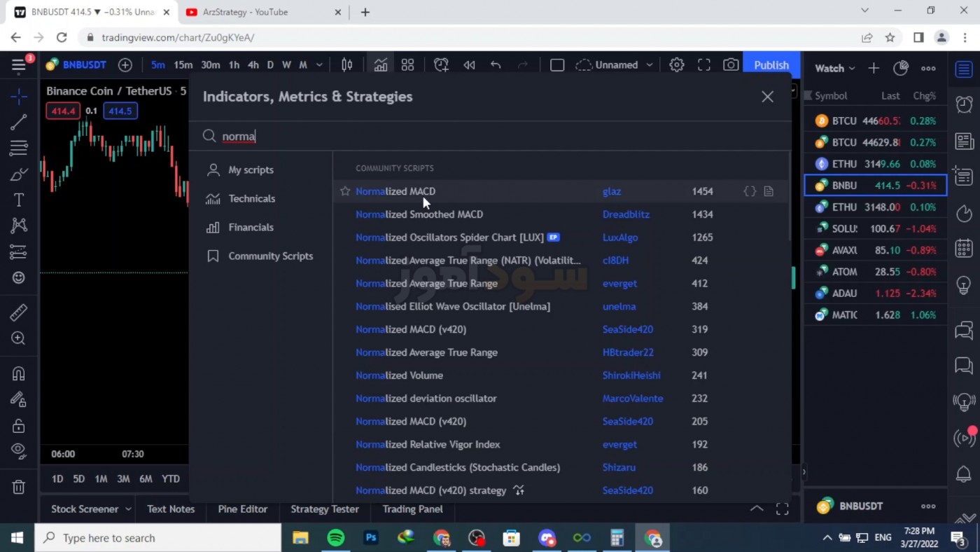Open indicator templates grid icon
980x552 pixels.
407,65
